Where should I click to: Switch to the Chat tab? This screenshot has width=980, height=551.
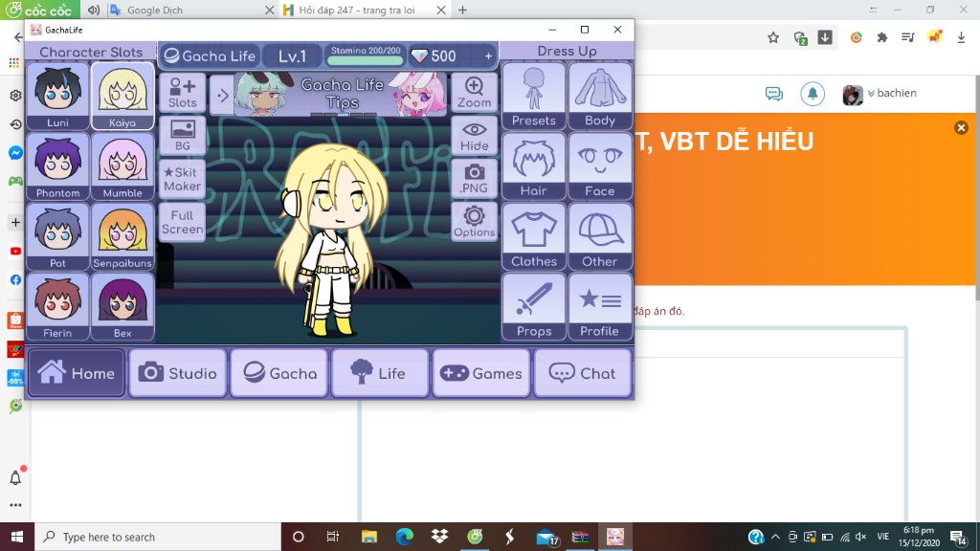[x=583, y=373]
